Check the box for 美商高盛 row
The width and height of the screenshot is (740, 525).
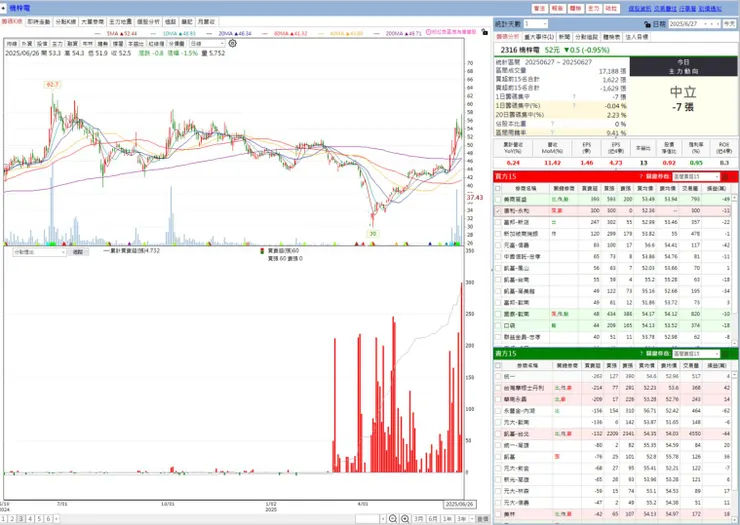[x=498, y=200]
